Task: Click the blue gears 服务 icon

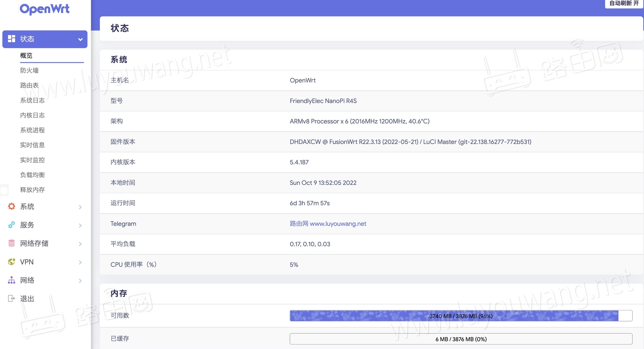Action: 12,225
